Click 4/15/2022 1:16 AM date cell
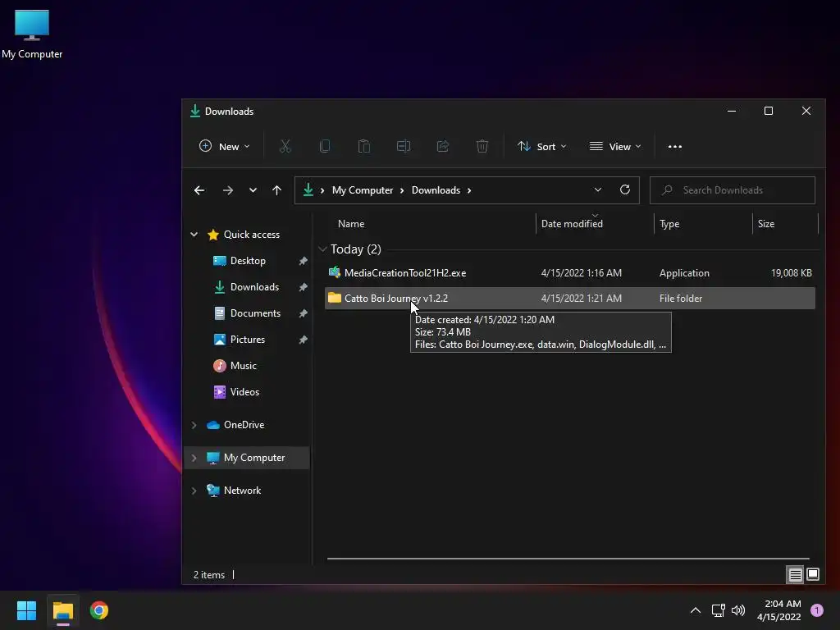840x630 pixels. click(x=582, y=273)
